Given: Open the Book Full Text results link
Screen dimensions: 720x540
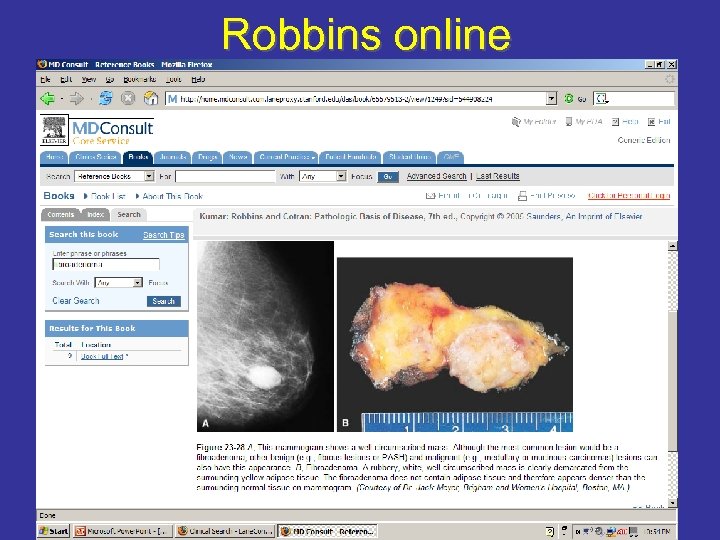Looking at the screenshot, I should coord(102,356).
